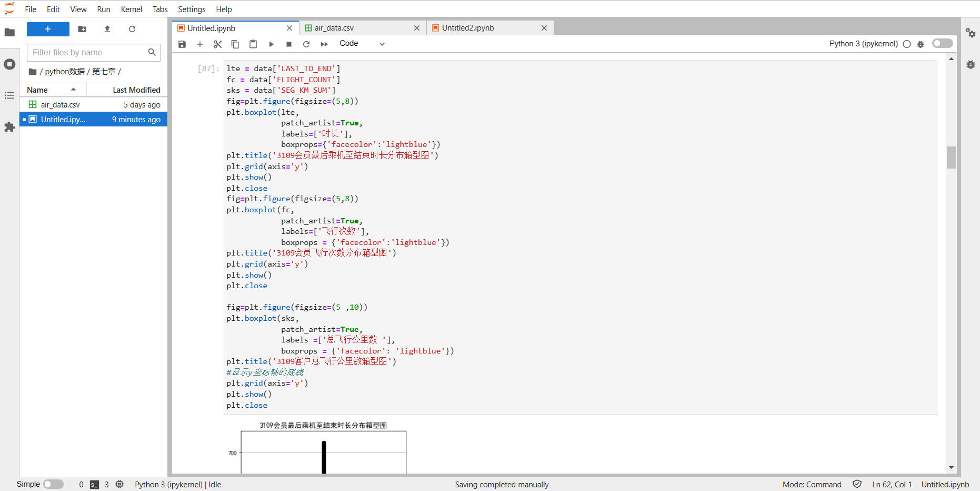Enable the debugger bug icon in toolbar

pyautogui.click(x=921, y=44)
